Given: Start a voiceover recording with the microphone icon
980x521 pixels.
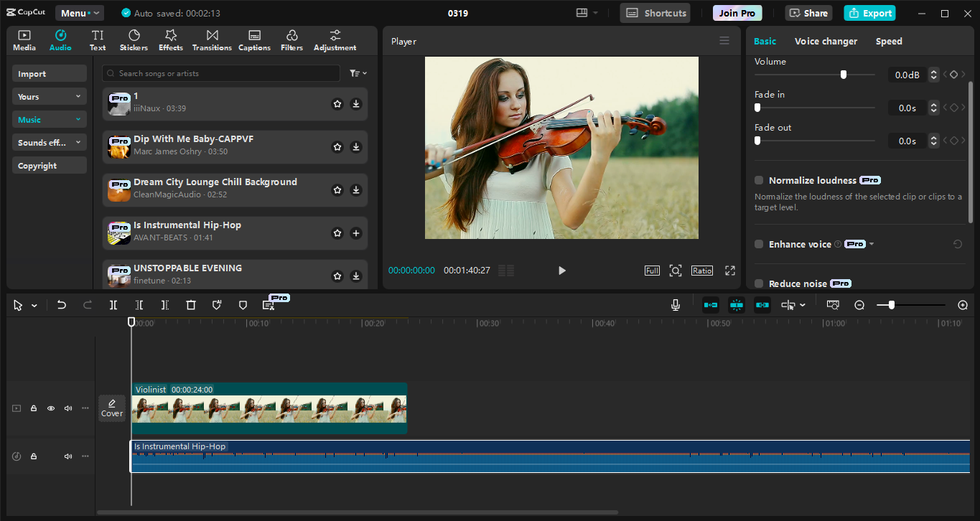Looking at the screenshot, I should coord(675,304).
